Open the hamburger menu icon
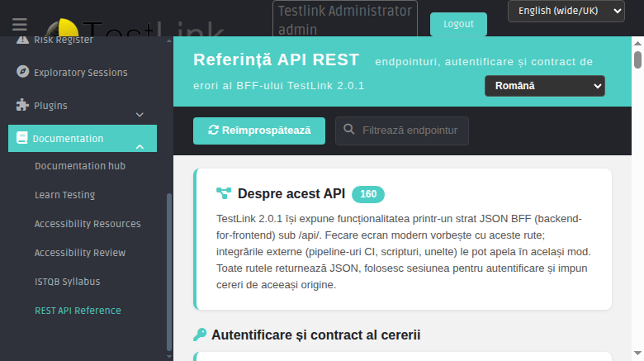This screenshot has height=361, width=644. 19,24
